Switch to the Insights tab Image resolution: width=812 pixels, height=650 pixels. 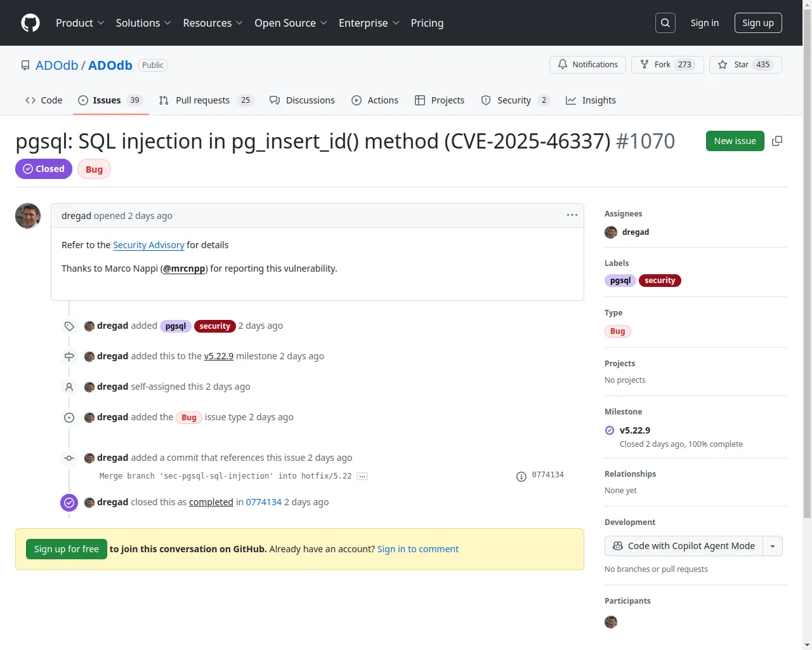coord(591,100)
